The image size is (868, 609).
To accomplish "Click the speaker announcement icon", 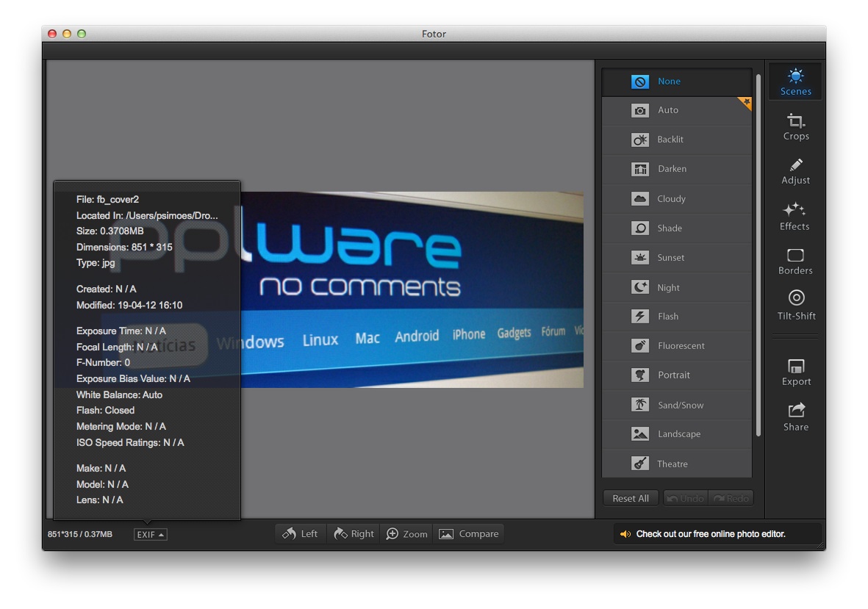I will [x=625, y=534].
